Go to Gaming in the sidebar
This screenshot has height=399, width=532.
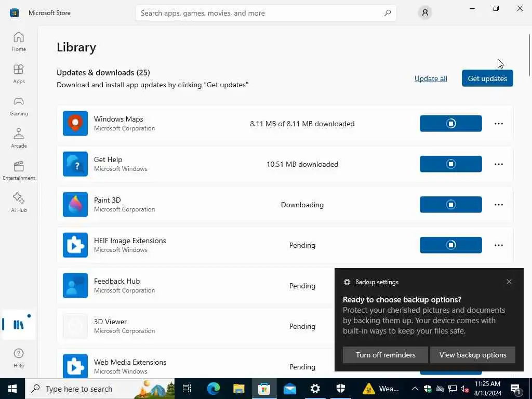click(19, 106)
